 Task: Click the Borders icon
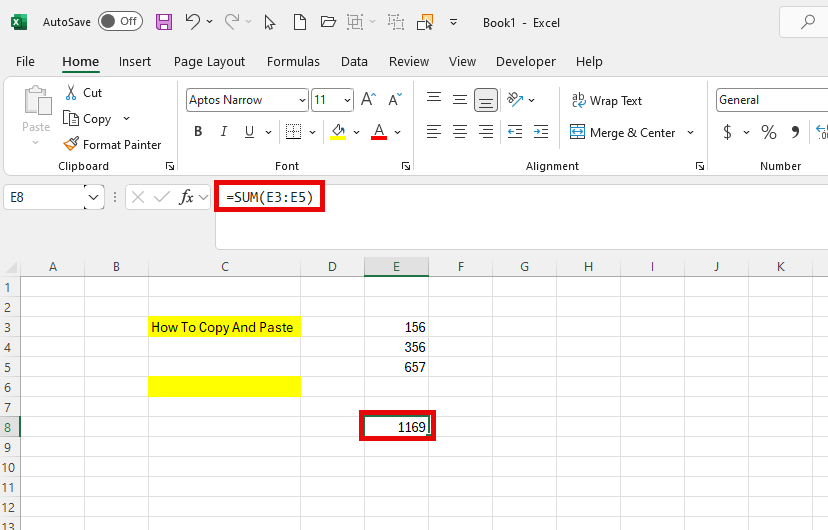293,131
